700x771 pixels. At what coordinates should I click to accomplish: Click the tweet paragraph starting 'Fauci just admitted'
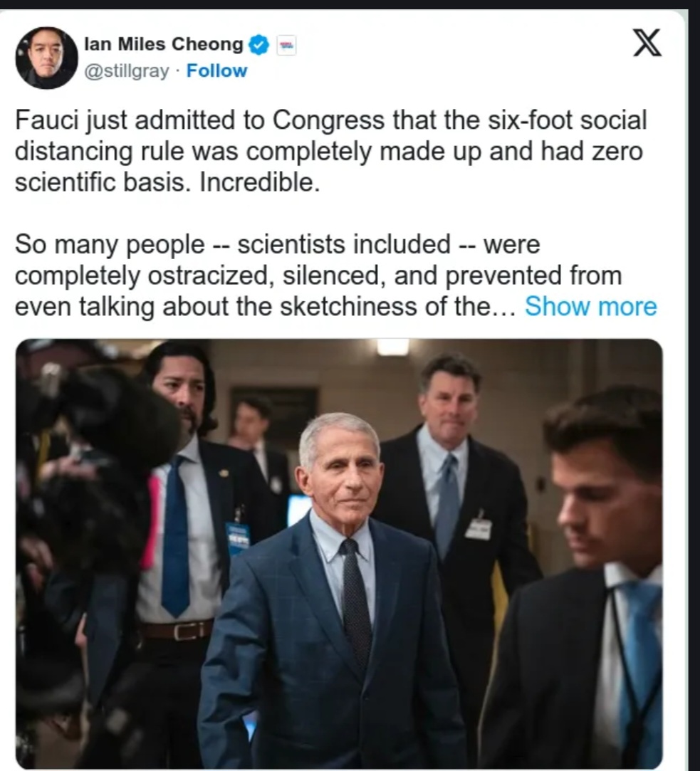pos(330,151)
